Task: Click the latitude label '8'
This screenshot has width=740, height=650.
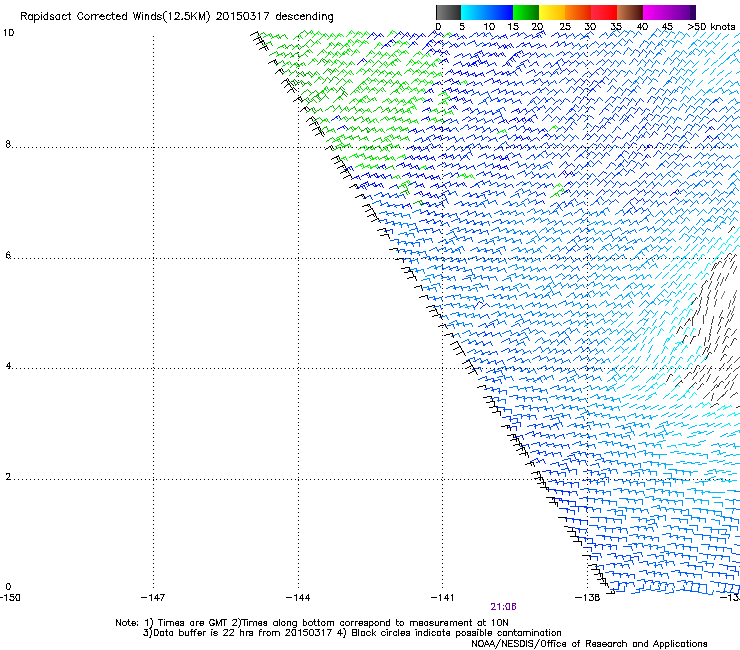Action: tap(8, 144)
